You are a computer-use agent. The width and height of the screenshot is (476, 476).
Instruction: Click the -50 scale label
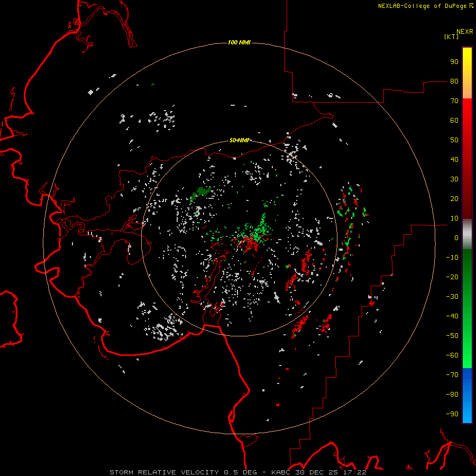[452, 335]
